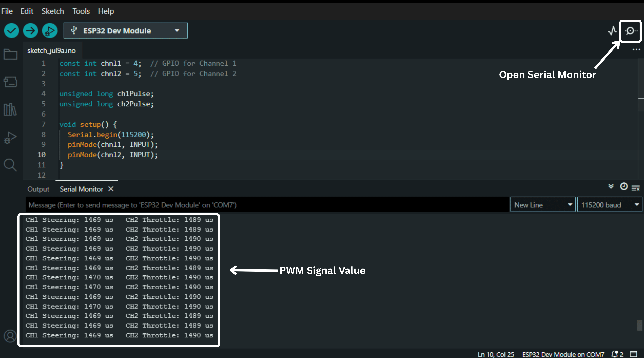Screen dimensions: 644x358
Task: Open the Boards Manager panel
Action: 10,82
